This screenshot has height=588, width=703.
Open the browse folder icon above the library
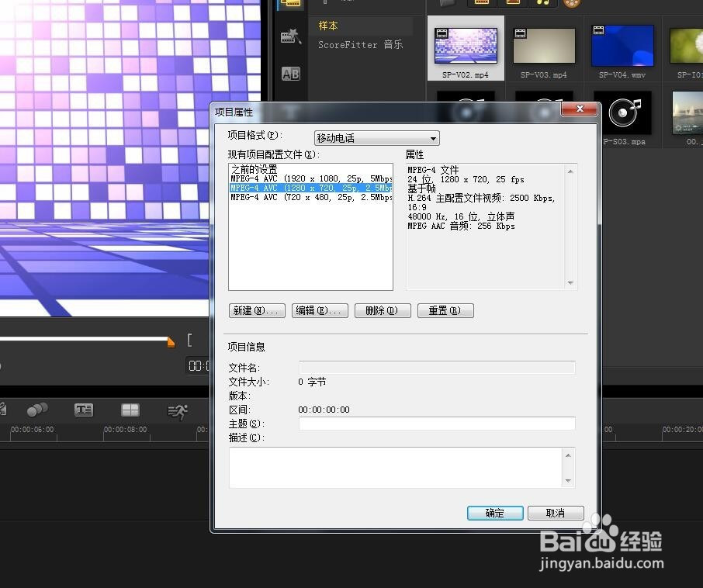(446, 3)
